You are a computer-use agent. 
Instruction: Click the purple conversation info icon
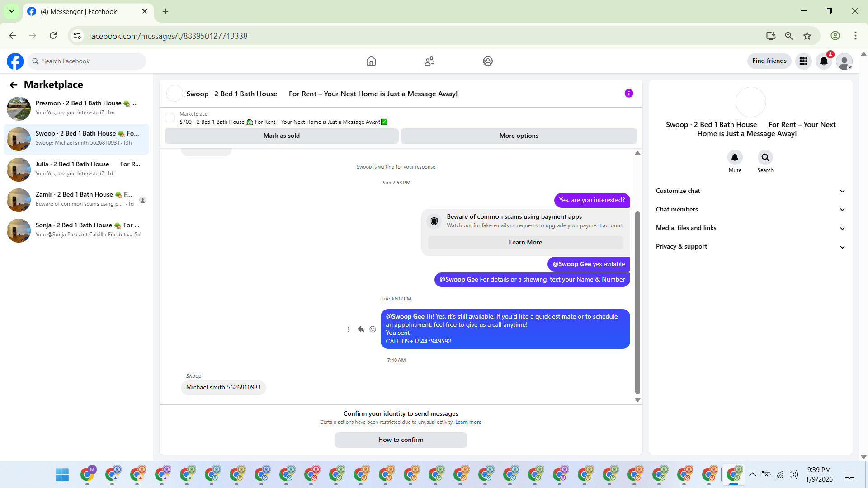(x=628, y=94)
